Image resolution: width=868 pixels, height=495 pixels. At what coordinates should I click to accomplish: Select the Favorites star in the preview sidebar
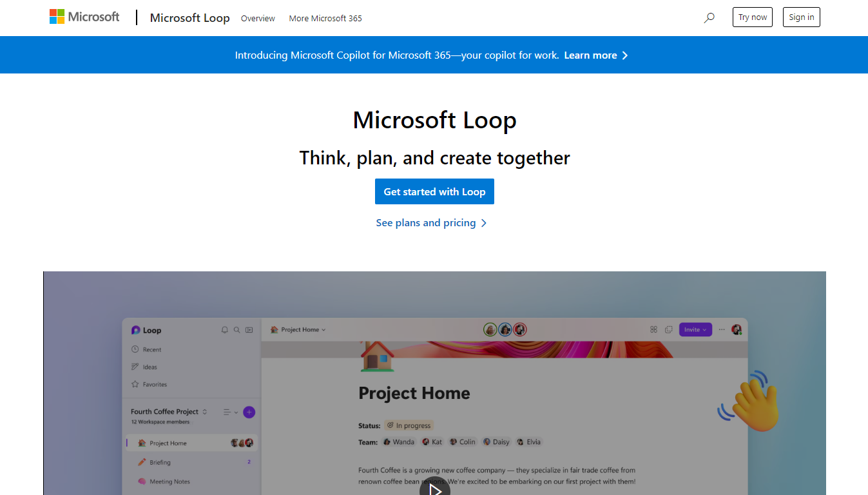(135, 384)
